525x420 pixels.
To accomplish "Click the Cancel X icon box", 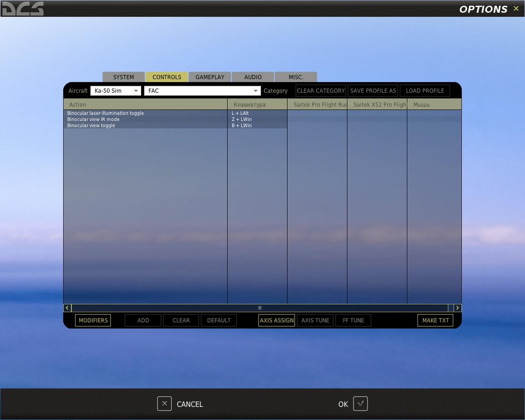I will click(164, 404).
